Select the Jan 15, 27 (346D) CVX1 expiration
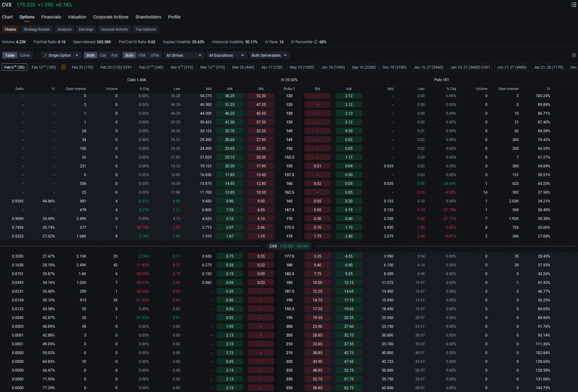This screenshot has height=392, width=578. [x=470, y=67]
